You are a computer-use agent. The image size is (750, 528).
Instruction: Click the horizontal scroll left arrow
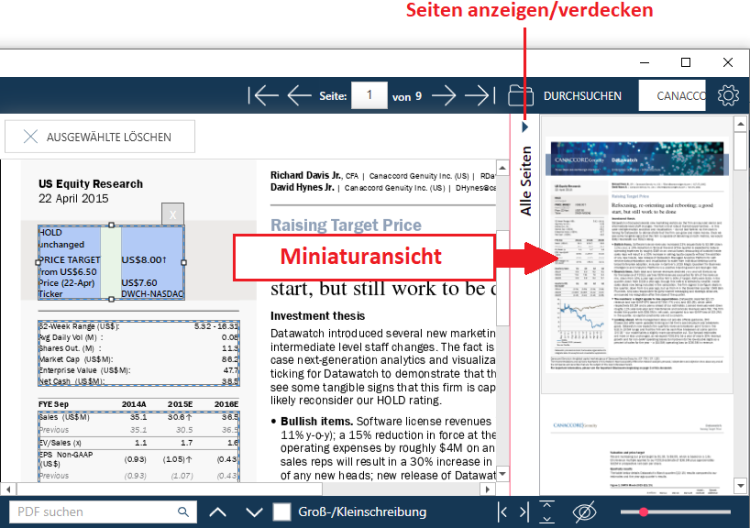pos(8,489)
